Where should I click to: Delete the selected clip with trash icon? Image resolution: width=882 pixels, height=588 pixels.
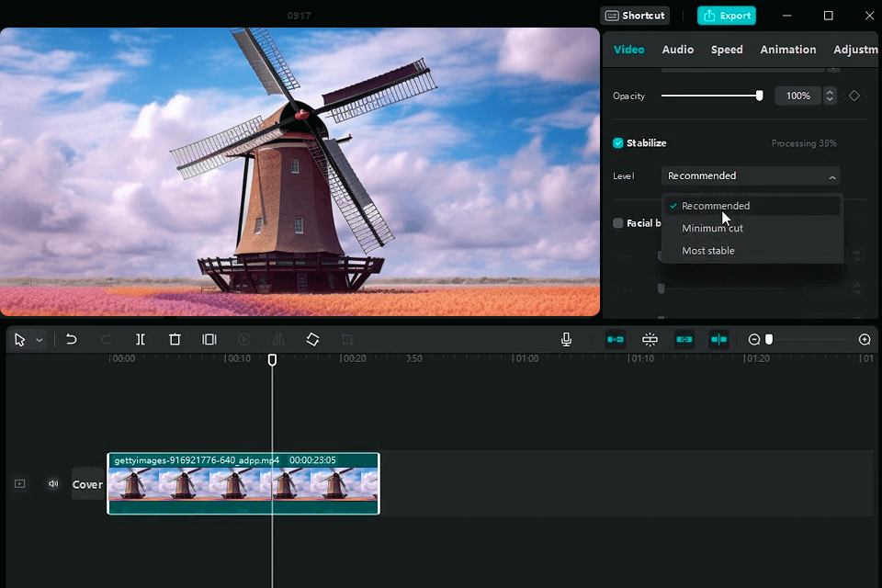tap(175, 339)
